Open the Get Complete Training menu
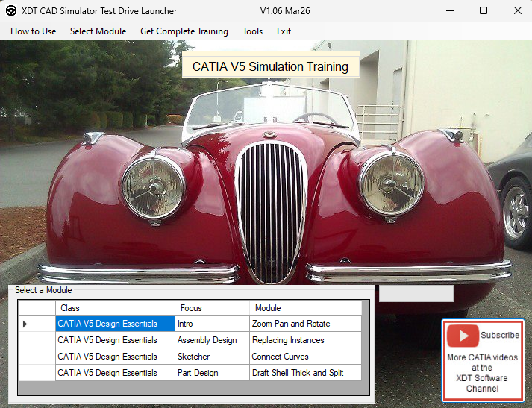The image size is (532, 408). coord(184,31)
